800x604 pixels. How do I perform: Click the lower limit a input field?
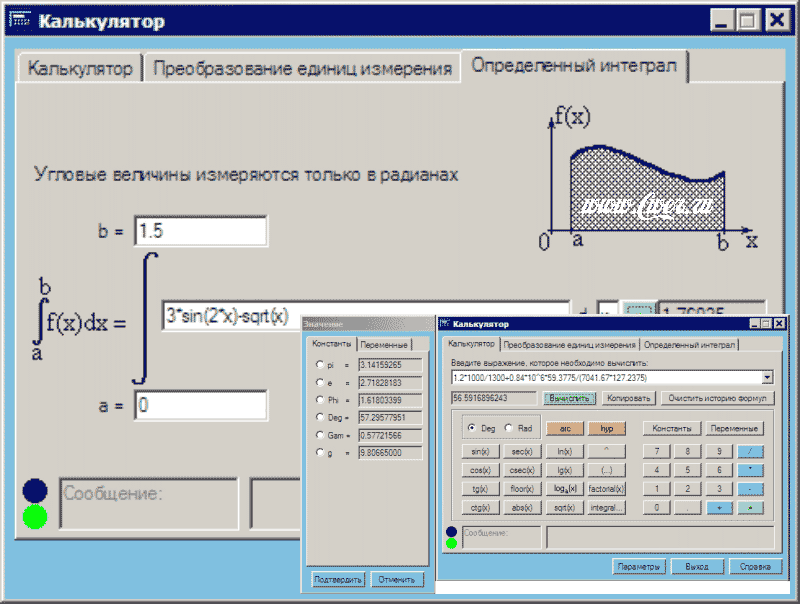tap(201, 405)
